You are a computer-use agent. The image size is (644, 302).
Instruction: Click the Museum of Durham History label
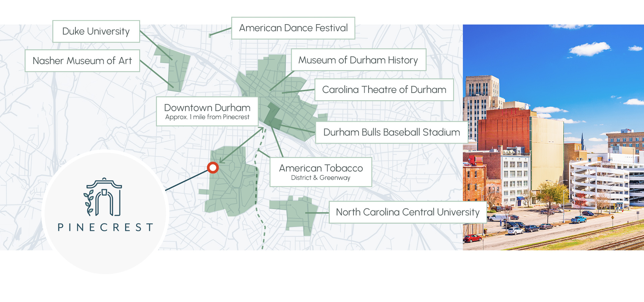tap(358, 60)
